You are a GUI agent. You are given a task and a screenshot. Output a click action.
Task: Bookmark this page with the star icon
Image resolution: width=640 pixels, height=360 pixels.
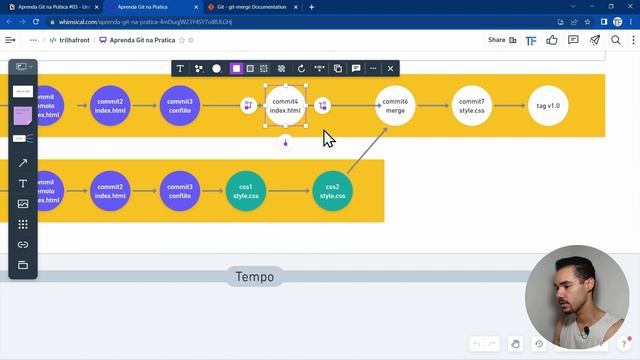tap(587, 22)
